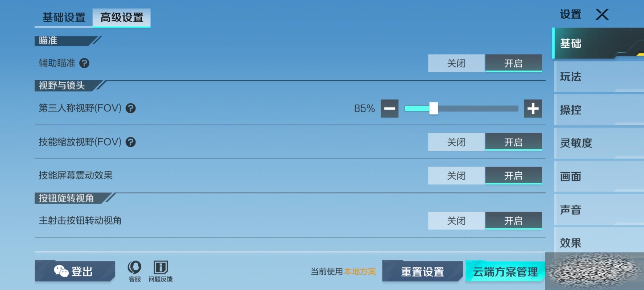Set 主射击按钮转动视角 to 关闭
The width and height of the screenshot is (644, 290).
point(456,221)
